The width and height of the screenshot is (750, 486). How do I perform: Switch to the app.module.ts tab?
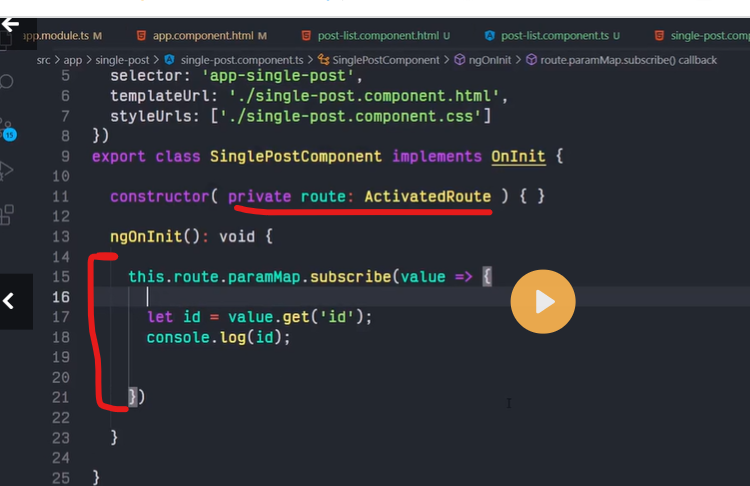pos(62,36)
